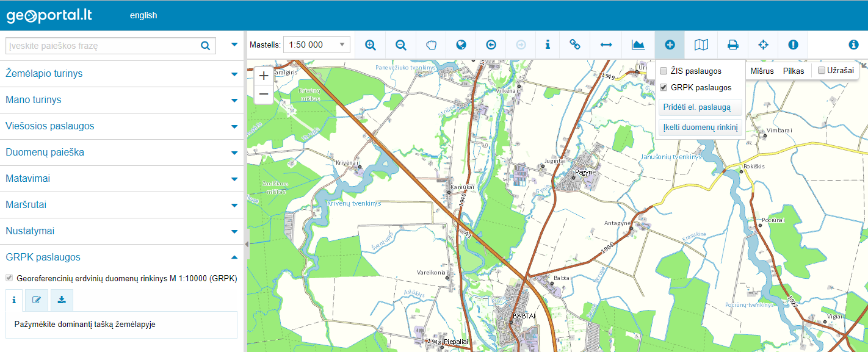
Task: Click the Pridėti el. paslaugą button
Action: [700, 107]
